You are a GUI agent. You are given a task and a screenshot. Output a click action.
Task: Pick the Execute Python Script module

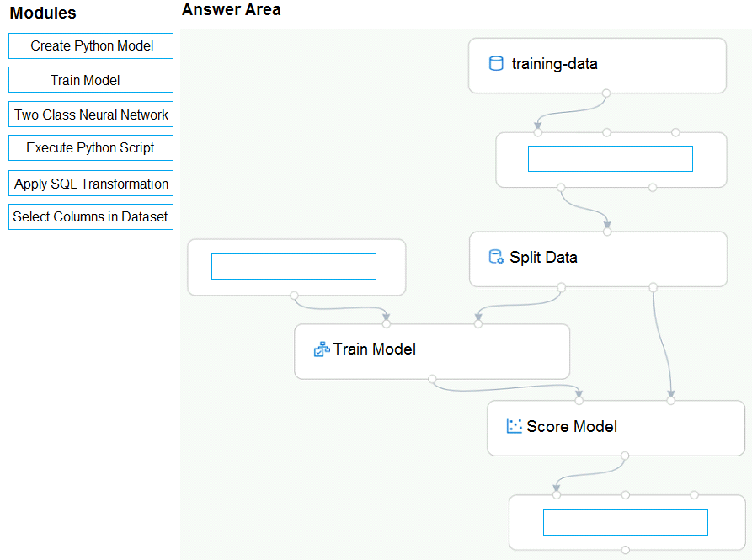91,147
